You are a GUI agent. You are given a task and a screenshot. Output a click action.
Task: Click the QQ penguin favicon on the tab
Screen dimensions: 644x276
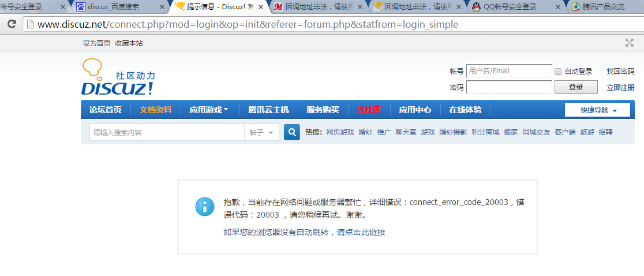click(477, 6)
